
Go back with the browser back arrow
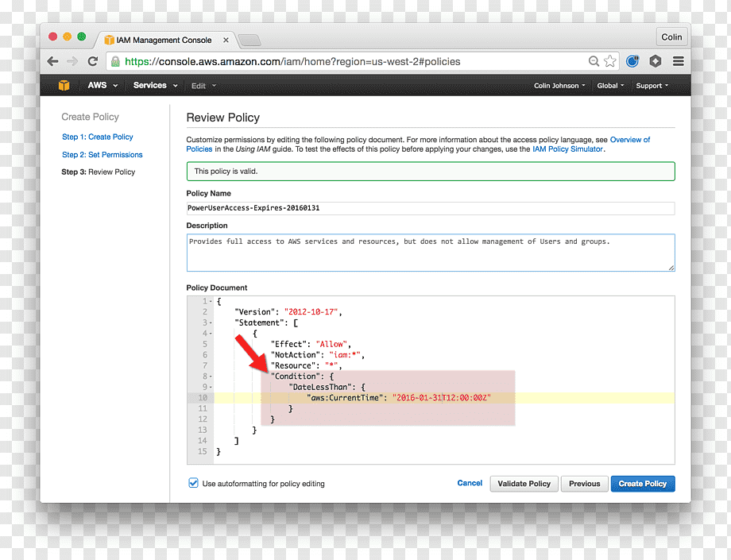(52, 61)
